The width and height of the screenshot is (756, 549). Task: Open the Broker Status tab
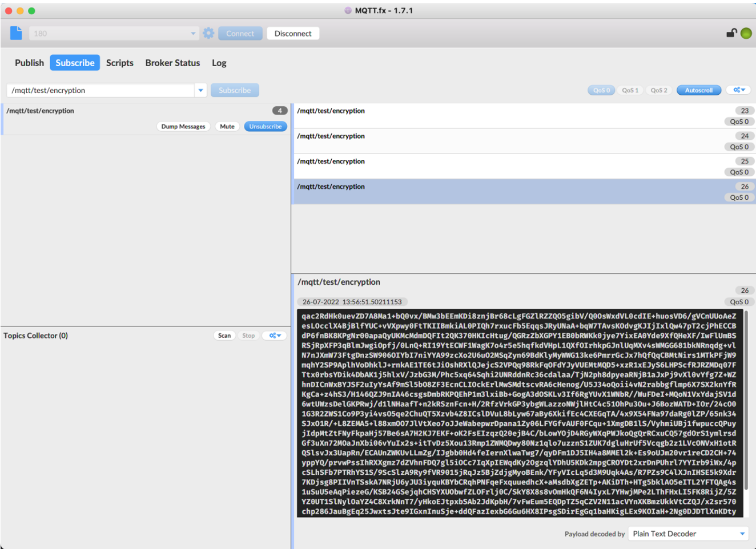click(172, 63)
